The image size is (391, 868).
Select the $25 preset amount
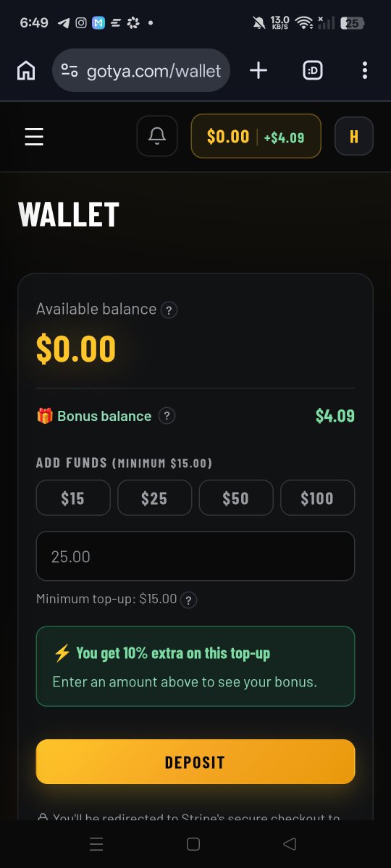click(x=154, y=498)
